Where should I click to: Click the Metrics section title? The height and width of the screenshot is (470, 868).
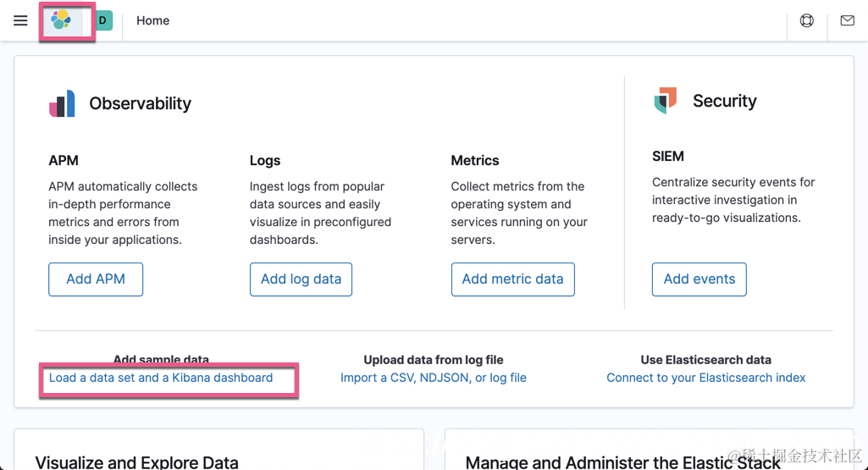475,161
